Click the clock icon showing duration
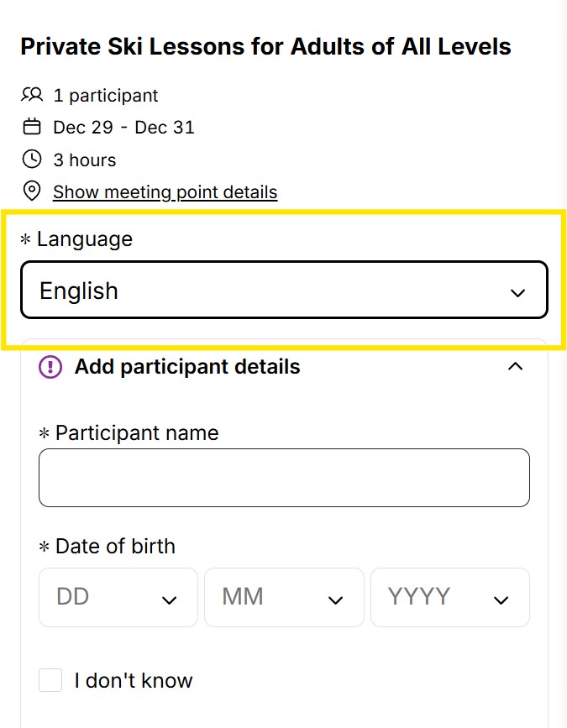This screenshot has height=728, width=567. coord(32,160)
